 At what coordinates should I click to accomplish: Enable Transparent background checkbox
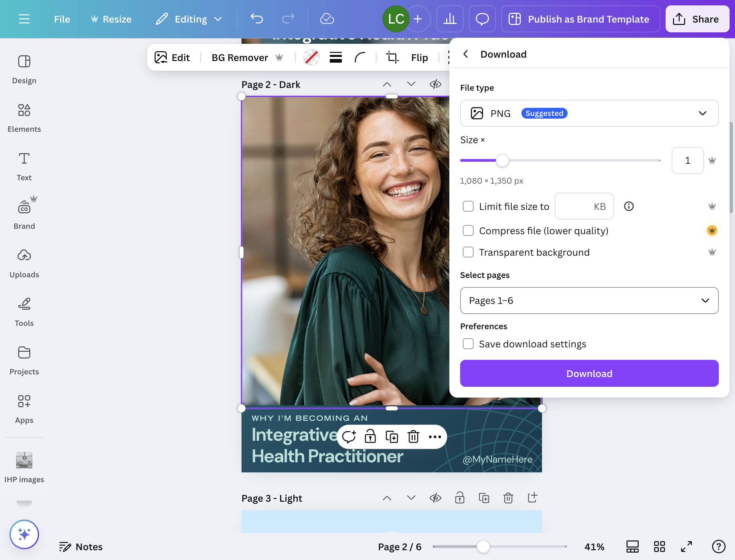468,252
